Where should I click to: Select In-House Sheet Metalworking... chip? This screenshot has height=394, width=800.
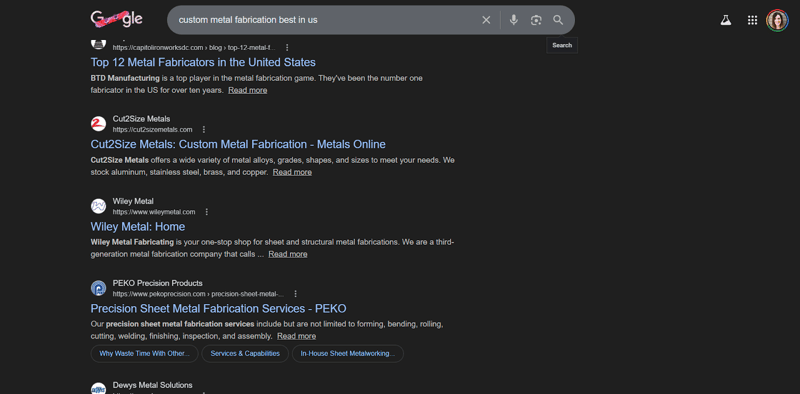tap(347, 354)
